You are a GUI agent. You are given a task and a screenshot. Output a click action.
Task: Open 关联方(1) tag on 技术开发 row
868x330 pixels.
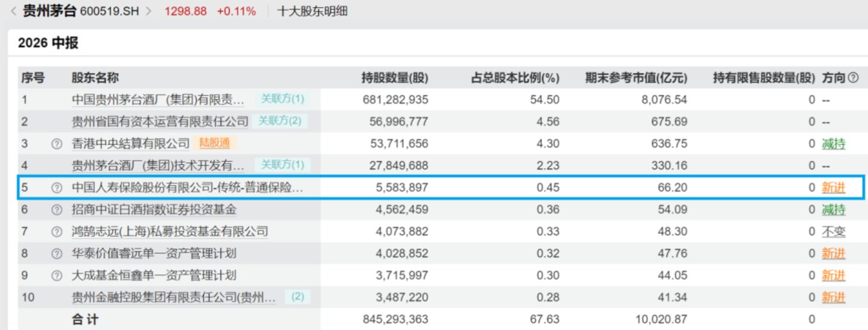coord(282,164)
